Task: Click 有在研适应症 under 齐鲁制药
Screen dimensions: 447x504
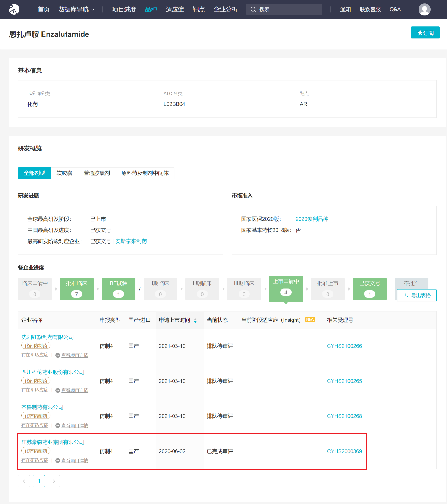Action: 35,425
